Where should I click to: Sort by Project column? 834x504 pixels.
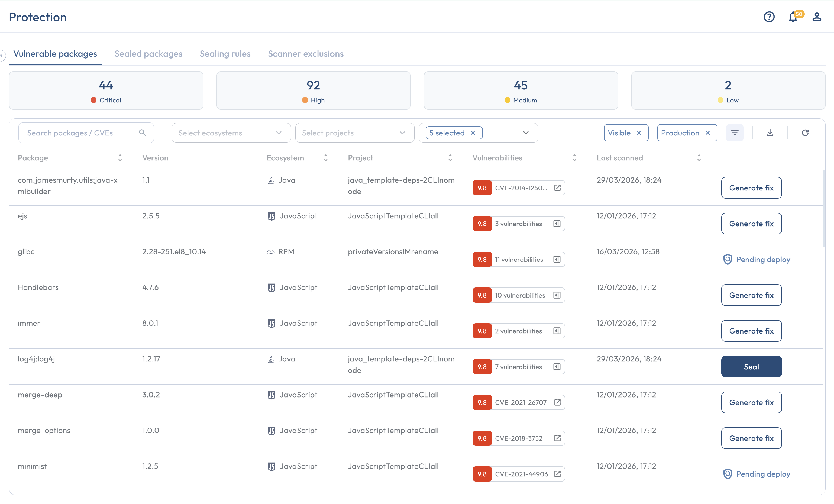pyautogui.click(x=450, y=158)
